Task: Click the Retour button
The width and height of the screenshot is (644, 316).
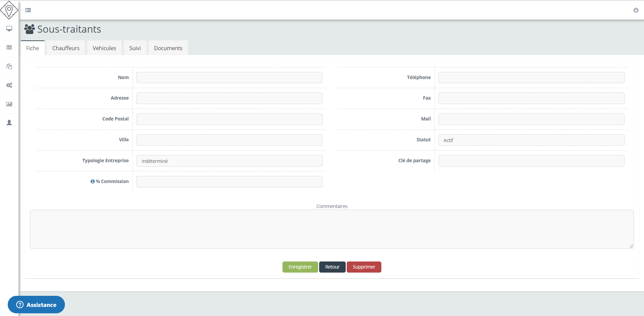Action: point(332,267)
